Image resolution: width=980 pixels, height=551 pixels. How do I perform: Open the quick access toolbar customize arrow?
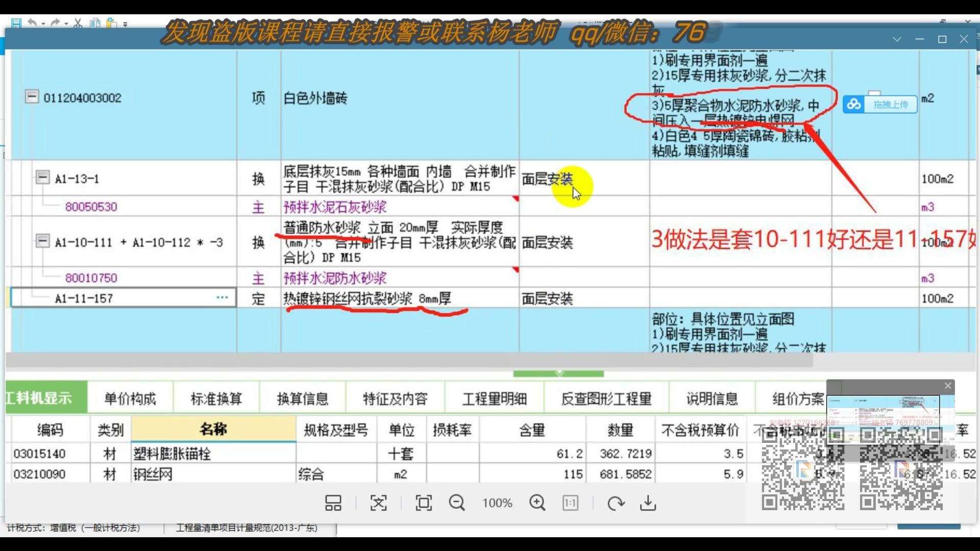(125, 24)
